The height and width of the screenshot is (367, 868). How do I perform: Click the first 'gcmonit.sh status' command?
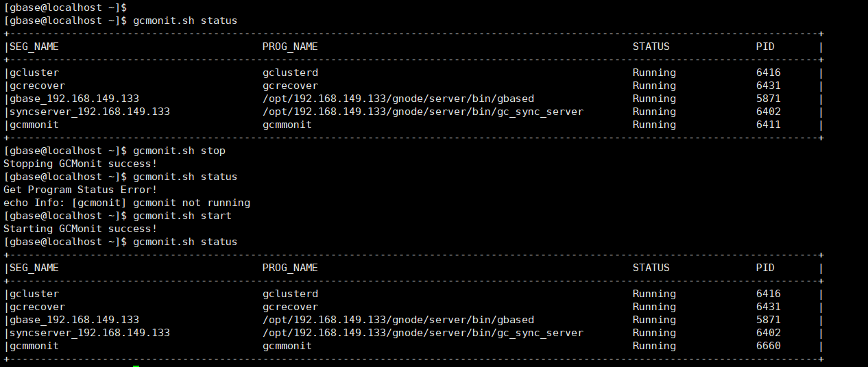coord(185,21)
